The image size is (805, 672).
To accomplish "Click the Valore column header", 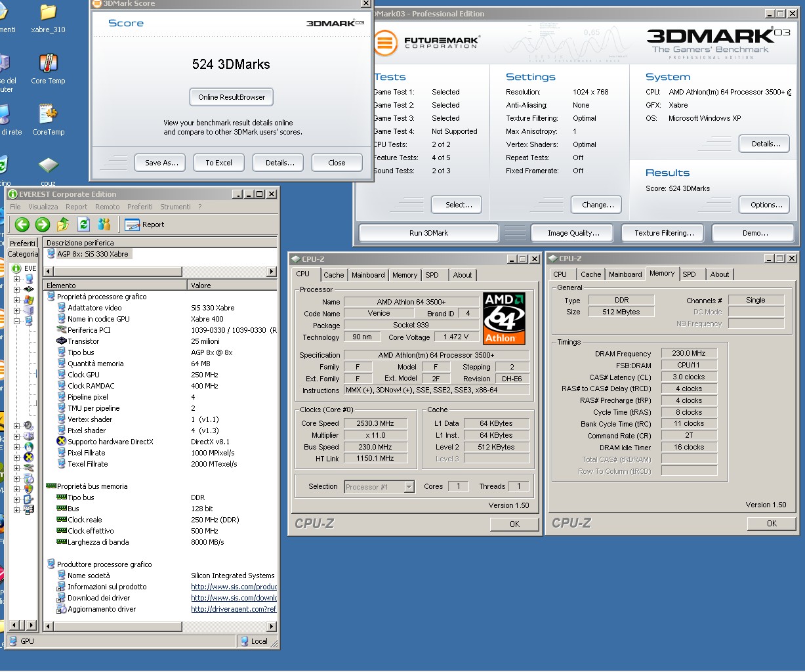I will (232, 285).
